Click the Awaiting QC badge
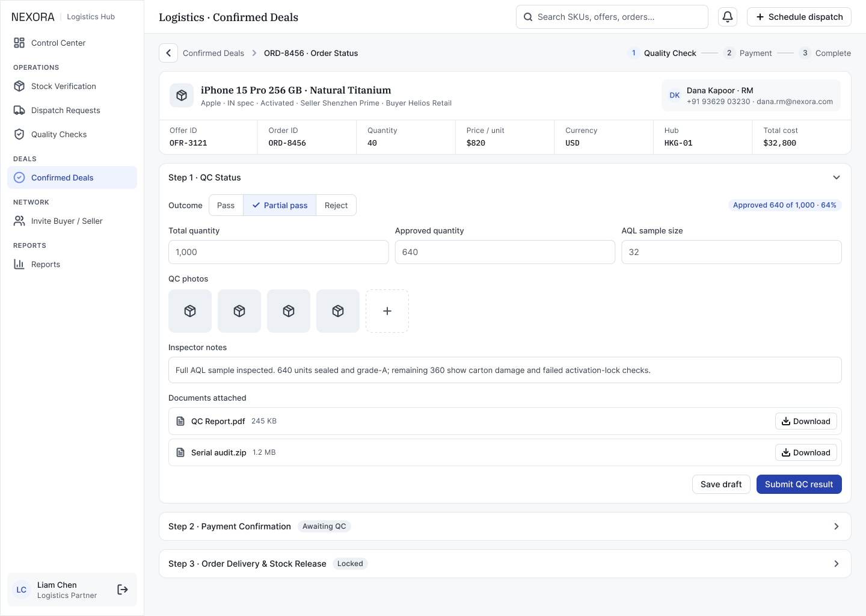 pyautogui.click(x=324, y=526)
